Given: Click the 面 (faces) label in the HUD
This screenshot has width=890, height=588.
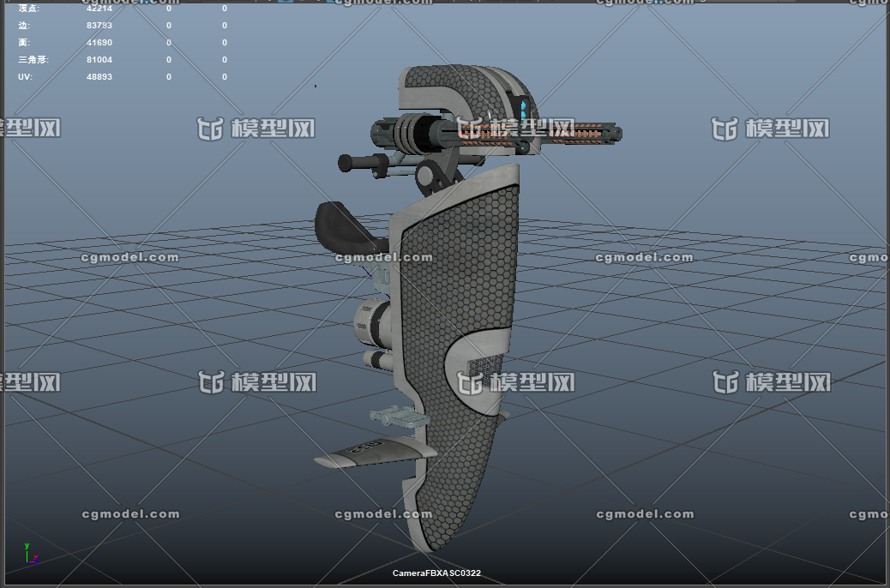Looking at the screenshot, I should [x=22, y=43].
